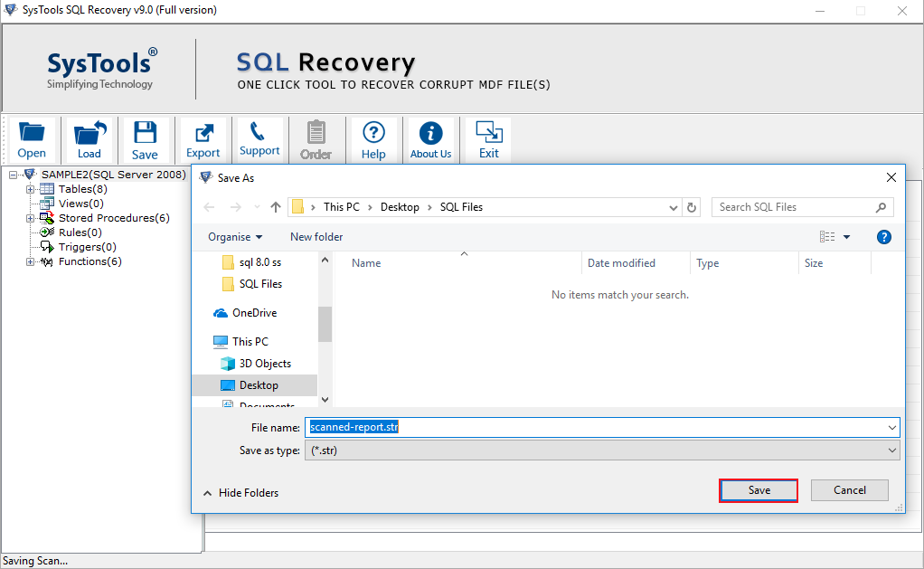Image resolution: width=924 pixels, height=569 pixels.
Task: Go up one folder level
Action: coord(275,207)
